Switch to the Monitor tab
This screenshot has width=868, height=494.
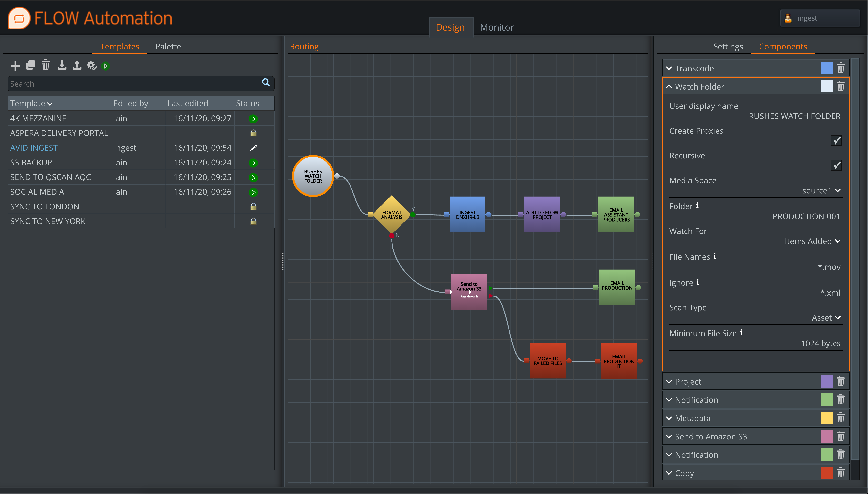point(496,27)
